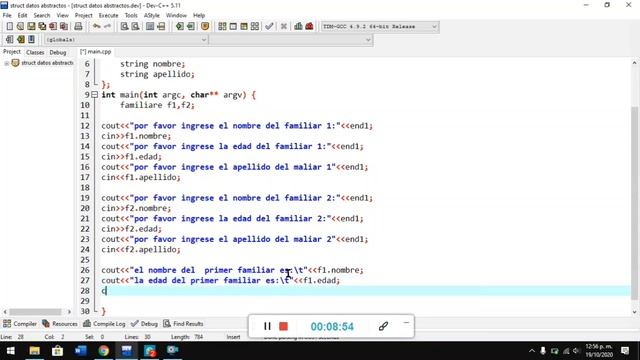Select the main.cpp editor tab

pos(96,52)
